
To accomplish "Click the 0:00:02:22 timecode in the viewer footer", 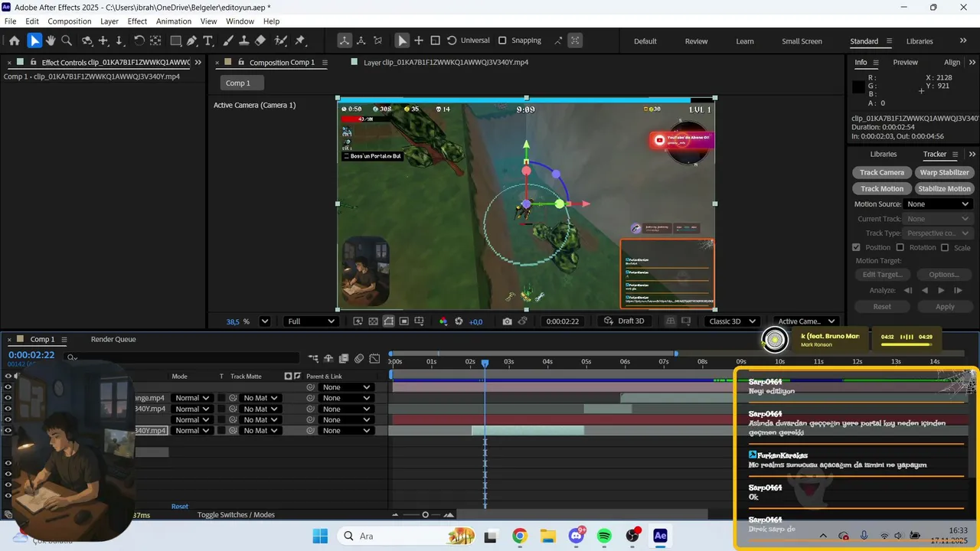I will pos(562,321).
